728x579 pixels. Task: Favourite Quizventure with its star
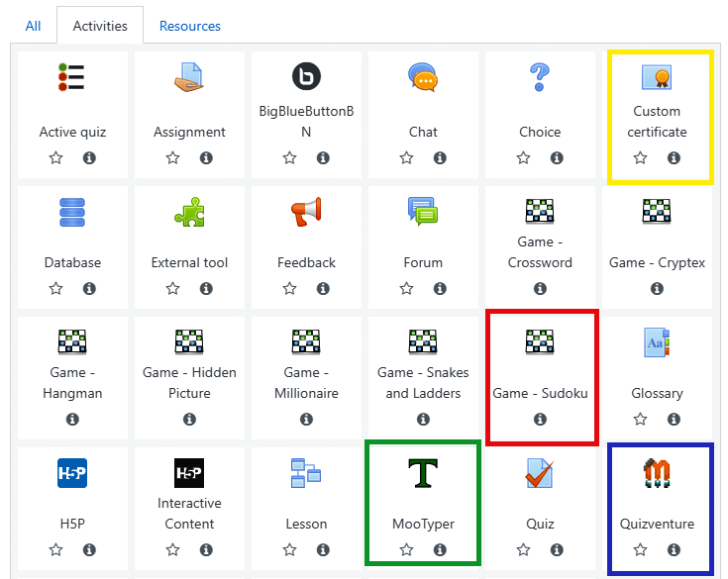tap(640, 549)
